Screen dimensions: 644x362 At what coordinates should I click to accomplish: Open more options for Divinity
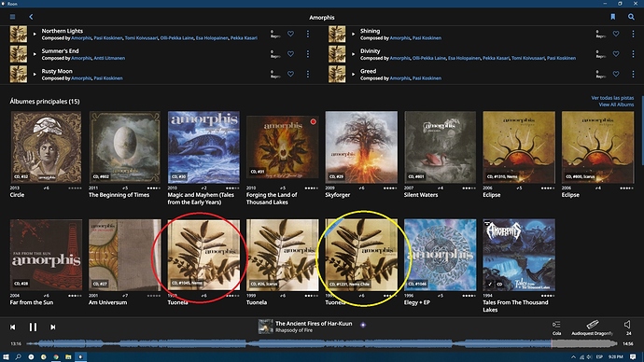[x=633, y=54]
